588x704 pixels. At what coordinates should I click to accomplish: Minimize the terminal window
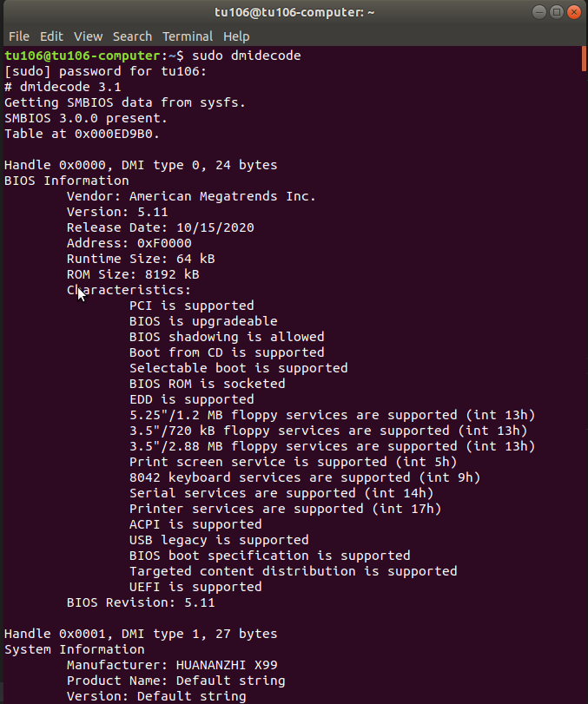[539, 12]
